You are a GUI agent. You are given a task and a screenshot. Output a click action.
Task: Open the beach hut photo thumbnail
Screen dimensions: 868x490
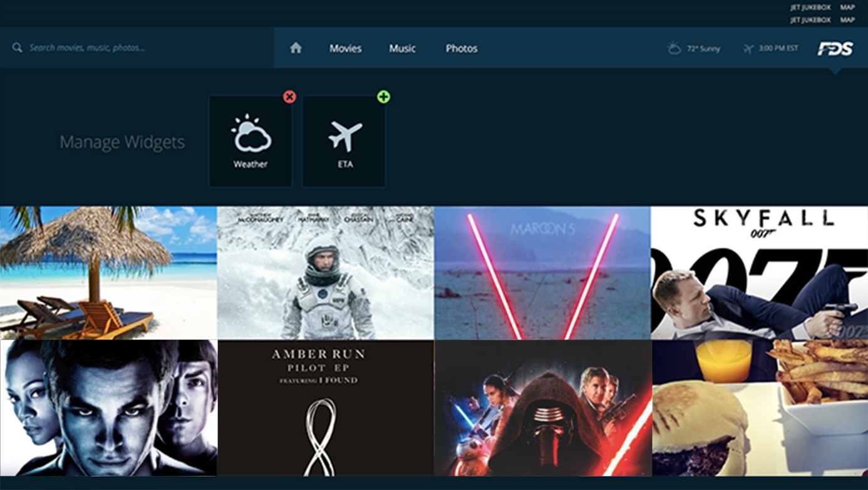[108, 273]
